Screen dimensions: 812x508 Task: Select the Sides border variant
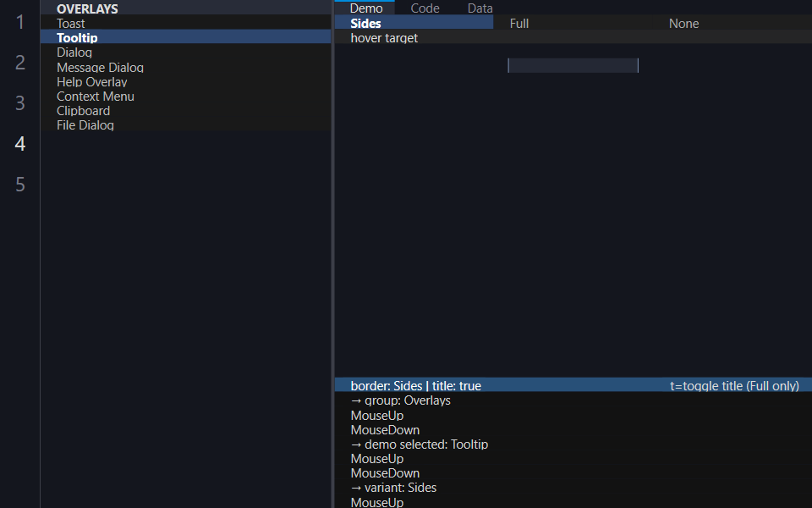[414, 23]
